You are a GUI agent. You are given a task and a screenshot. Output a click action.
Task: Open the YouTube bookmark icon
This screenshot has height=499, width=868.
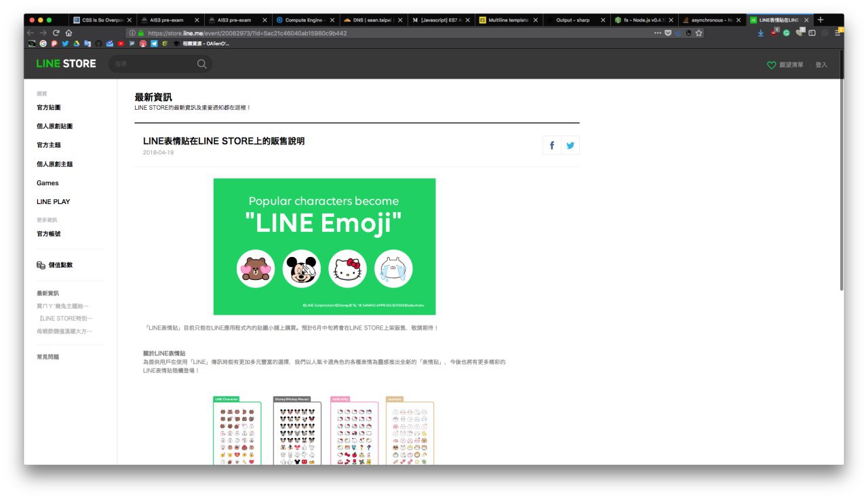(121, 43)
